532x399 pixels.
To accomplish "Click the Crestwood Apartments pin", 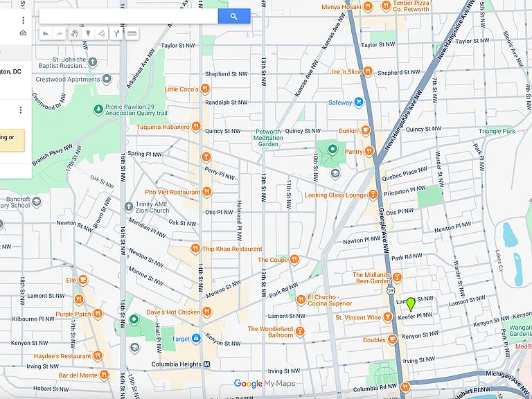I will point(107,79).
